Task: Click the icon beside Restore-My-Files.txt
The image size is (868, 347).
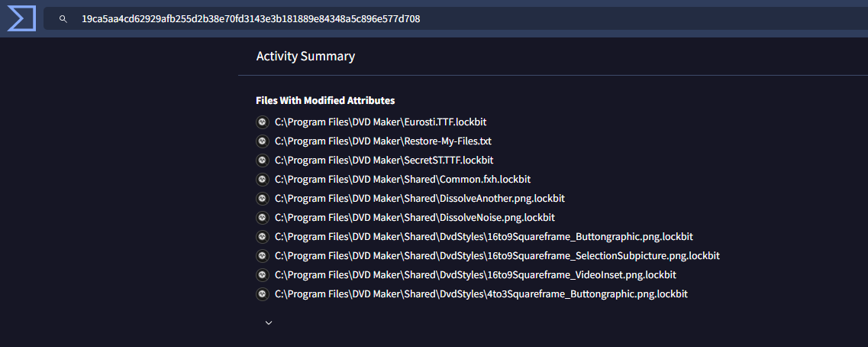Action: coord(263,141)
